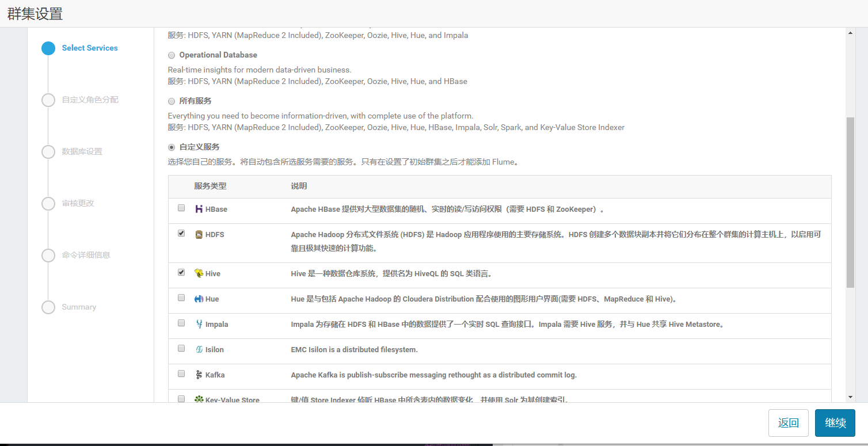The height and width of the screenshot is (446, 868).
Task: Click the Kafka service icon
Action: [x=199, y=375]
